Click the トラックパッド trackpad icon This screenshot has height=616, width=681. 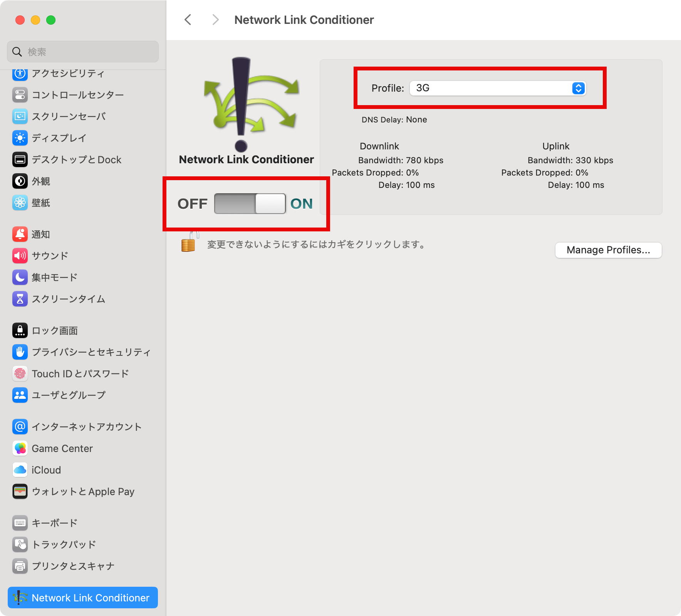point(20,544)
